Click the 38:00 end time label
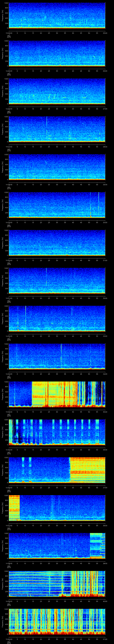Viewport: 114px width, 644px height. click(105, 525)
